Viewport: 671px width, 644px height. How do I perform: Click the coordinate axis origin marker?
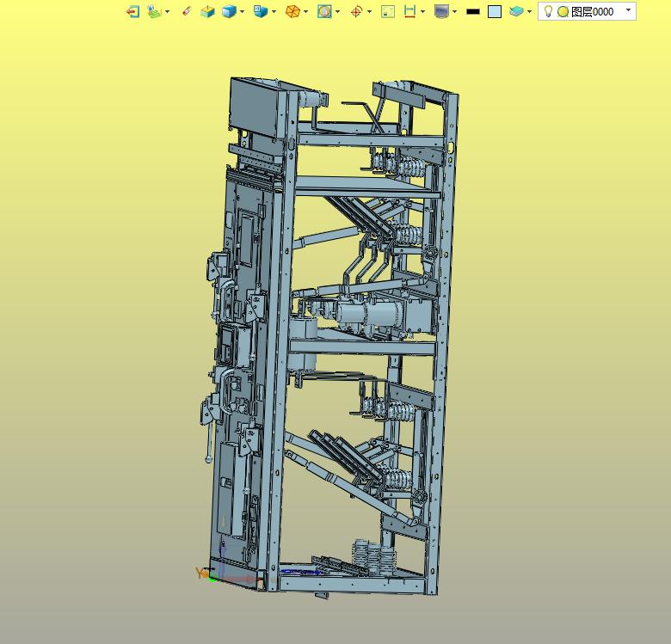pos(212,579)
